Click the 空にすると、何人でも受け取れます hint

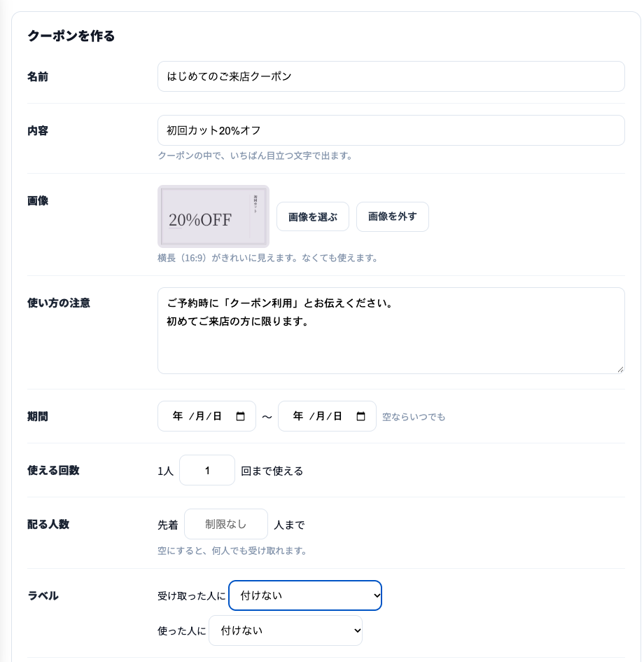point(232,551)
